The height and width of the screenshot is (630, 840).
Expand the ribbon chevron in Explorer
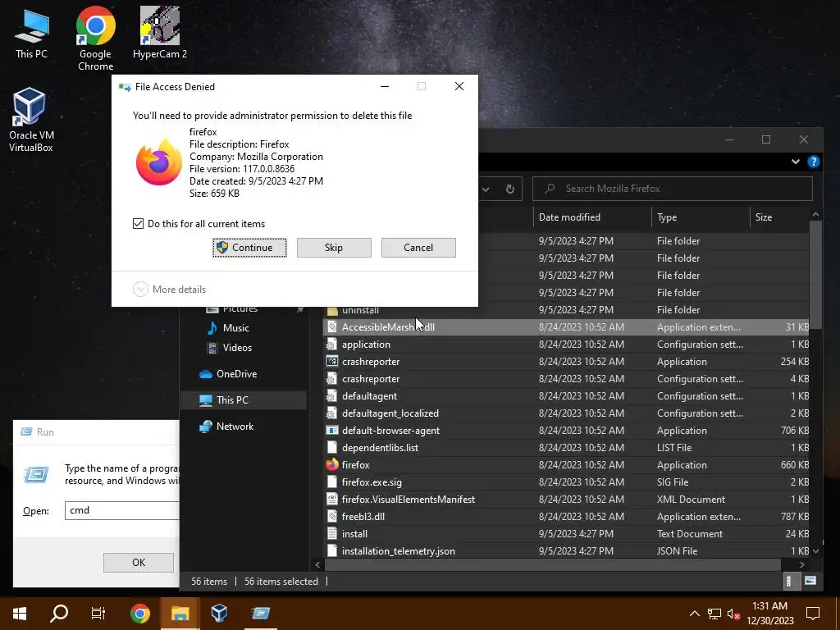point(796,162)
